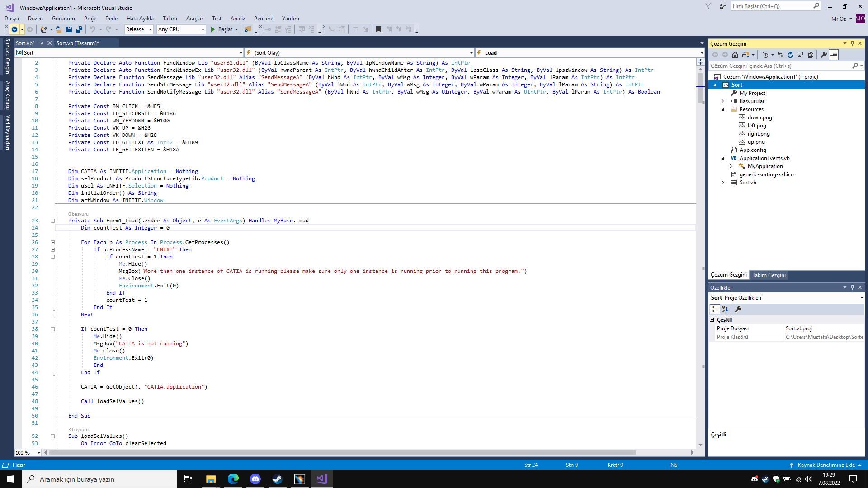This screenshot has width=868, height=488.
Task: Expand the Sort.vb node in Çözüm Gezgini
Action: (x=722, y=183)
